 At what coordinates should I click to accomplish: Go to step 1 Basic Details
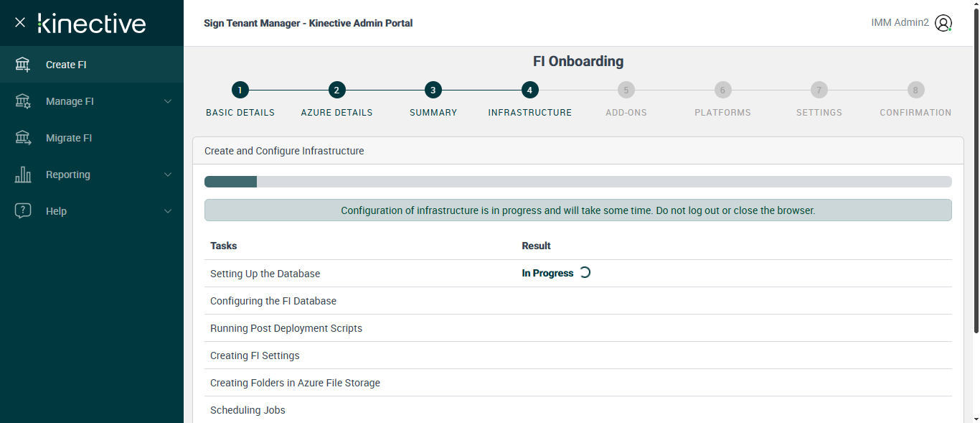click(240, 90)
